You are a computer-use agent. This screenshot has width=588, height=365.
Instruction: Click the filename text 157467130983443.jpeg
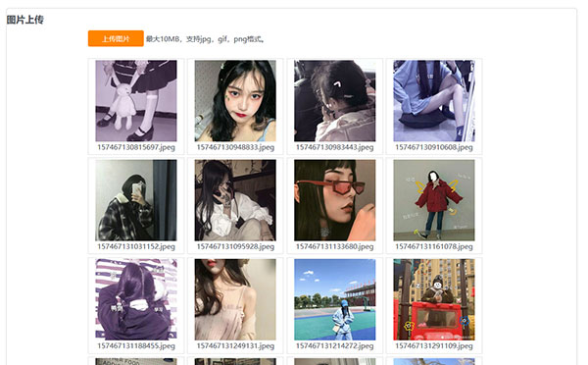pyautogui.click(x=334, y=147)
